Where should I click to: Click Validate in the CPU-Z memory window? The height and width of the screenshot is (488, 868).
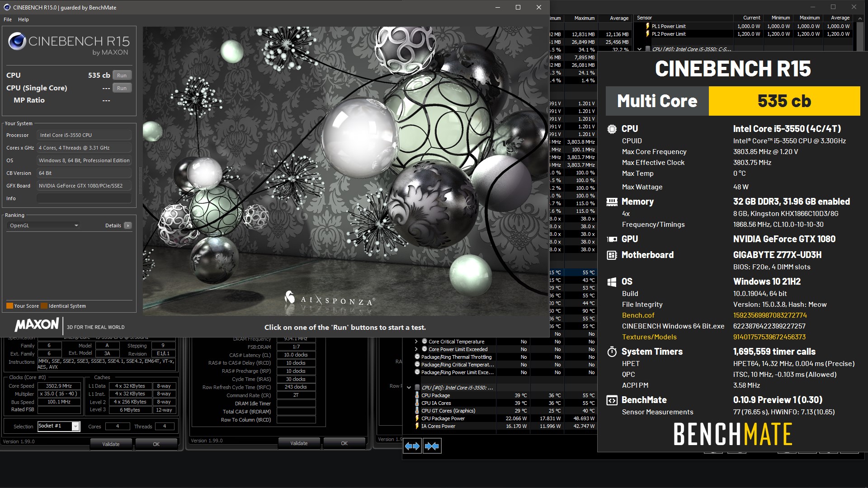(x=299, y=443)
